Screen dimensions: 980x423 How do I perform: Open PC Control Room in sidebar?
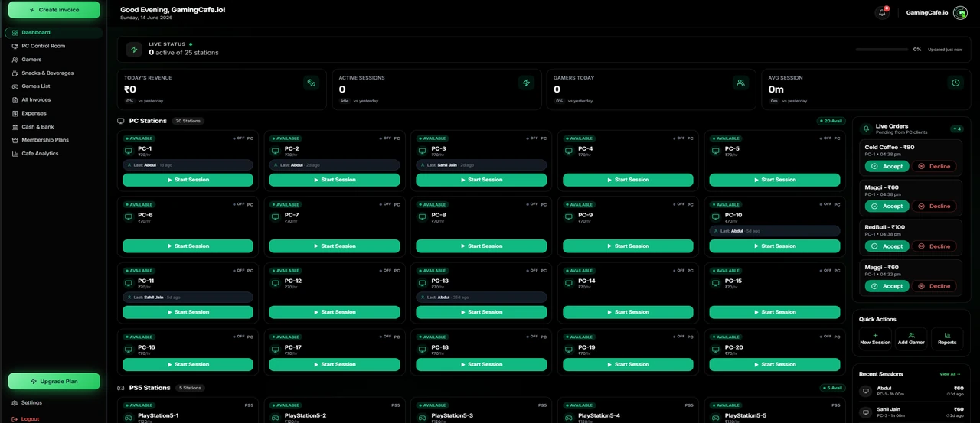pos(54,46)
